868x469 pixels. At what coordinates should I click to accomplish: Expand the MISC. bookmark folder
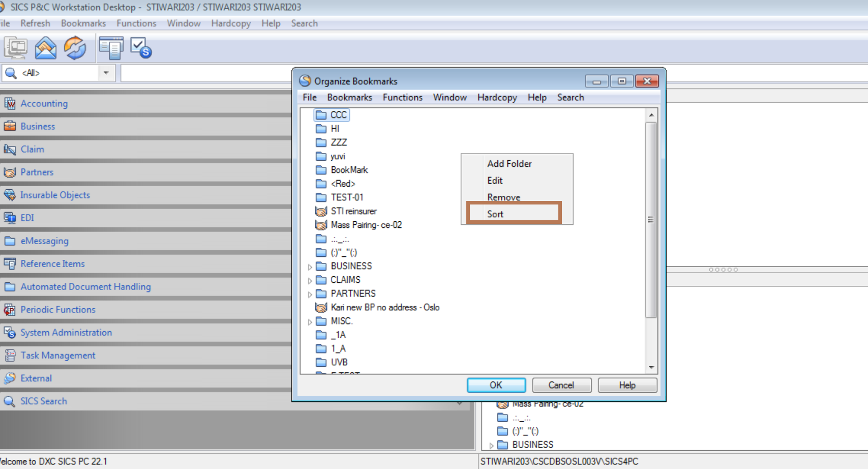310,321
